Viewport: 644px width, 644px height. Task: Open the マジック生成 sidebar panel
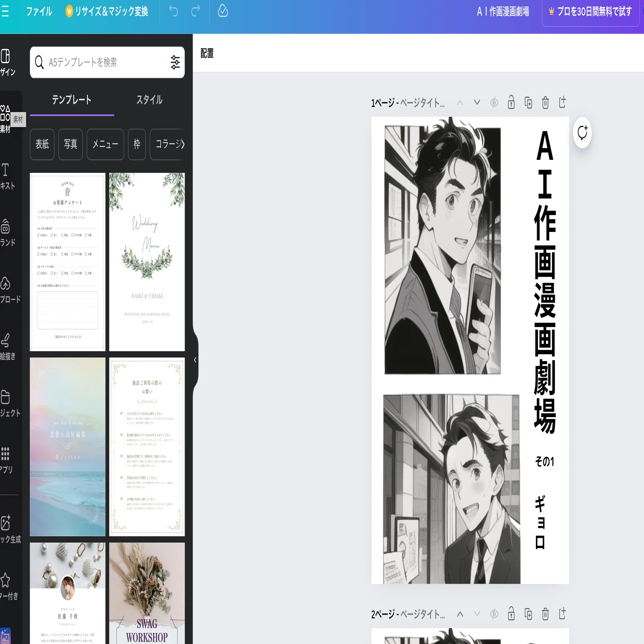coord(9,530)
